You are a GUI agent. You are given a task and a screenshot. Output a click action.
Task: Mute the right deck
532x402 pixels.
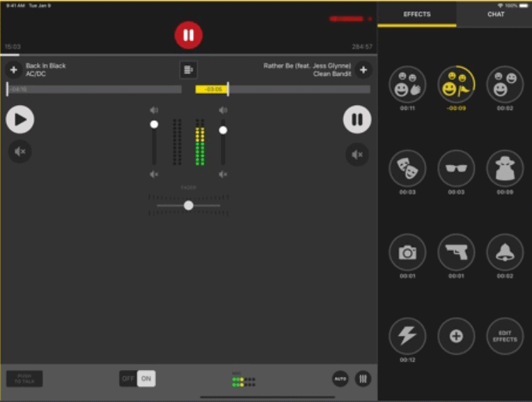(357, 155)
